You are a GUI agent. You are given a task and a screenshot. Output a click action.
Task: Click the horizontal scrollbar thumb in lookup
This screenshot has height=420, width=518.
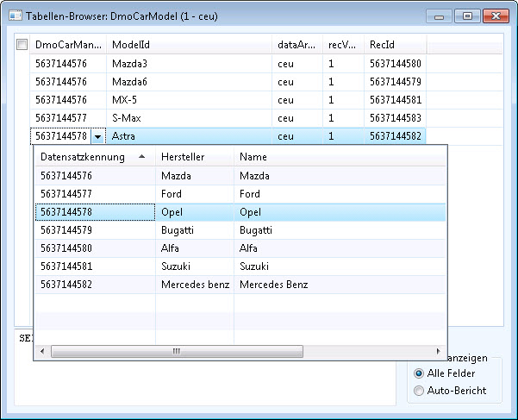point(177,351)
